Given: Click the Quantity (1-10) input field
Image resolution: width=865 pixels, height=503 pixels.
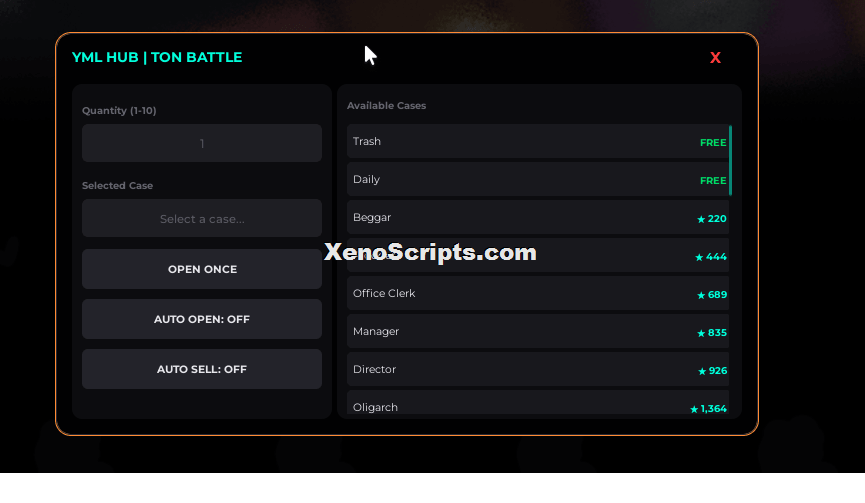Looking at the screenshot, I should tap(202, 143).
